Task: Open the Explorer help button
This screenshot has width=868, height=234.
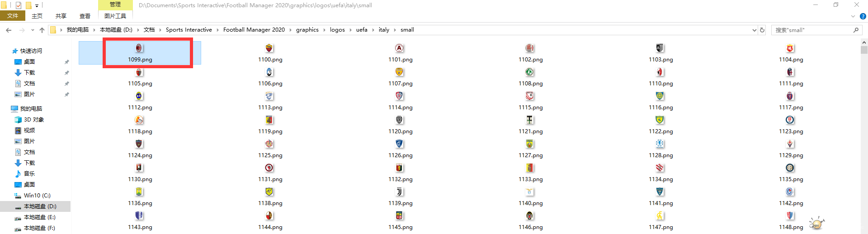Action: pos(863,16)
